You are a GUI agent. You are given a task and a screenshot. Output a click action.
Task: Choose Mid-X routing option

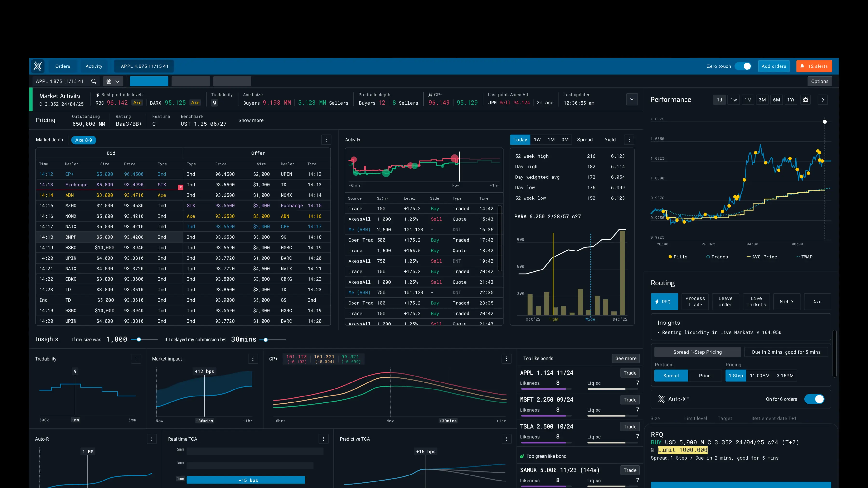pyautogui.click(x=787, y=302)
